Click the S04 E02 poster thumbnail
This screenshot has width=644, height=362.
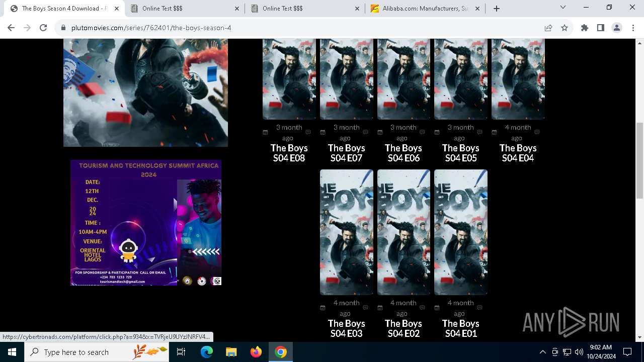tap(404, 232)
